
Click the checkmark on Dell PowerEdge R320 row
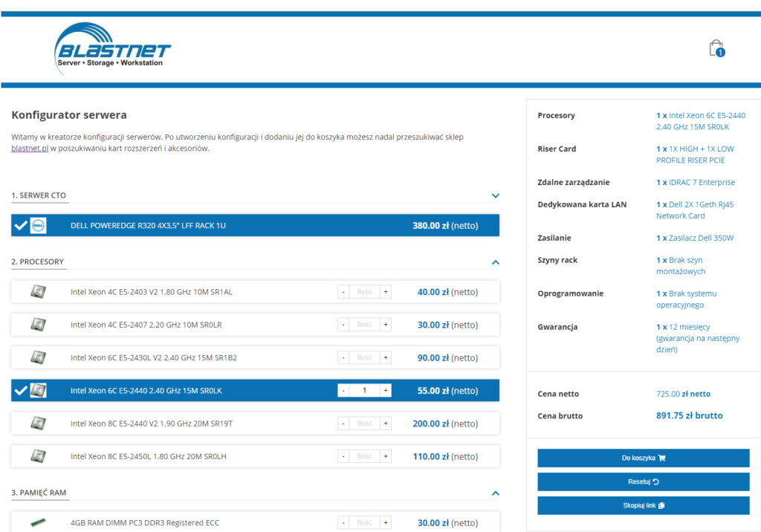pos(20,226)
